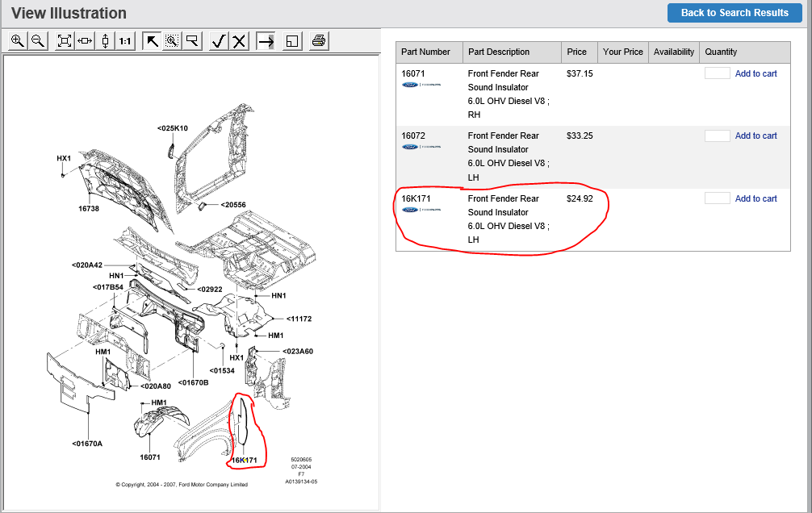Click the Your Price column header
Image resolution: width=812 pixels, height=513 pixels.
click(x=623, y=52)
